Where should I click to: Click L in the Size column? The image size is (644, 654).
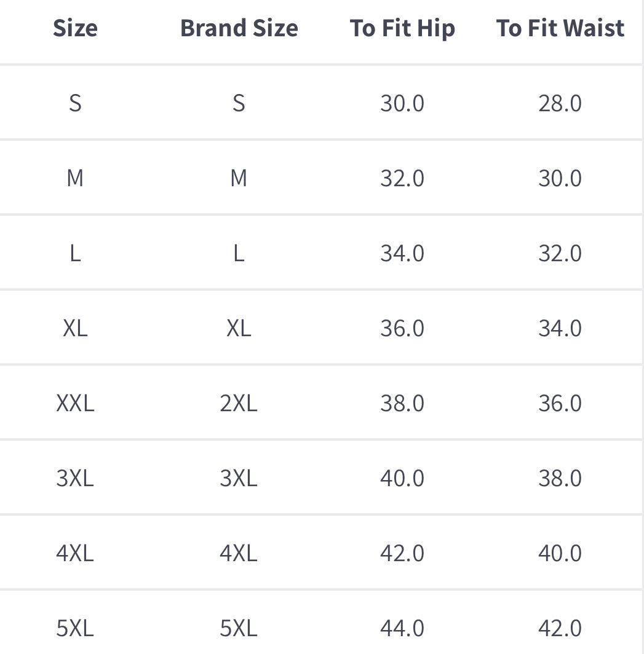(x=75, y=253)
